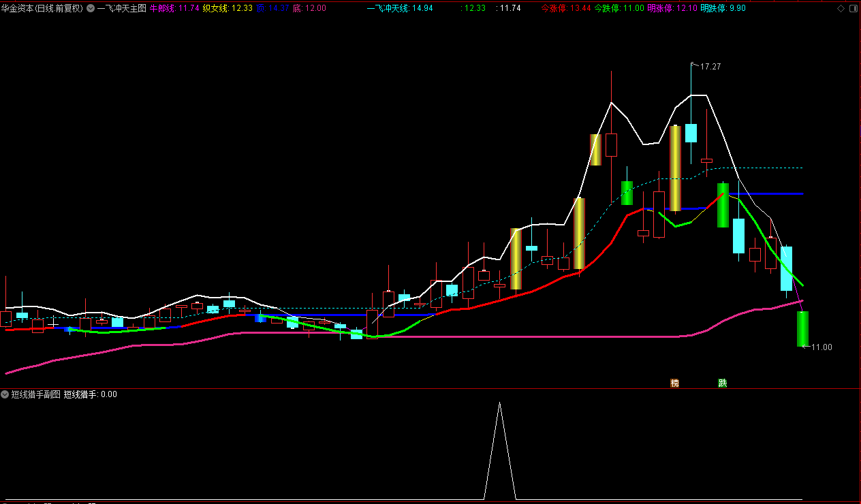Click the orange 榜 marker icon
This screenshot has width=861, height=504.
[674, 383]
